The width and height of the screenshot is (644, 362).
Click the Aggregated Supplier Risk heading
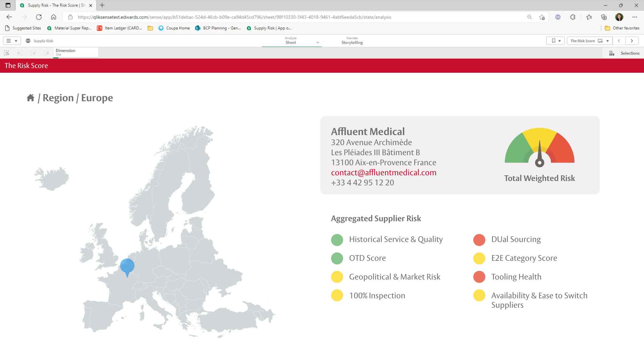click(376, 219)
